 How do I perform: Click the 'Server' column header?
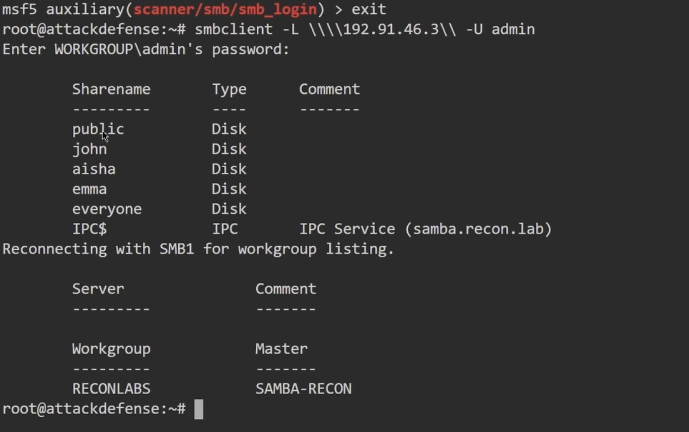tap(98, 289)
